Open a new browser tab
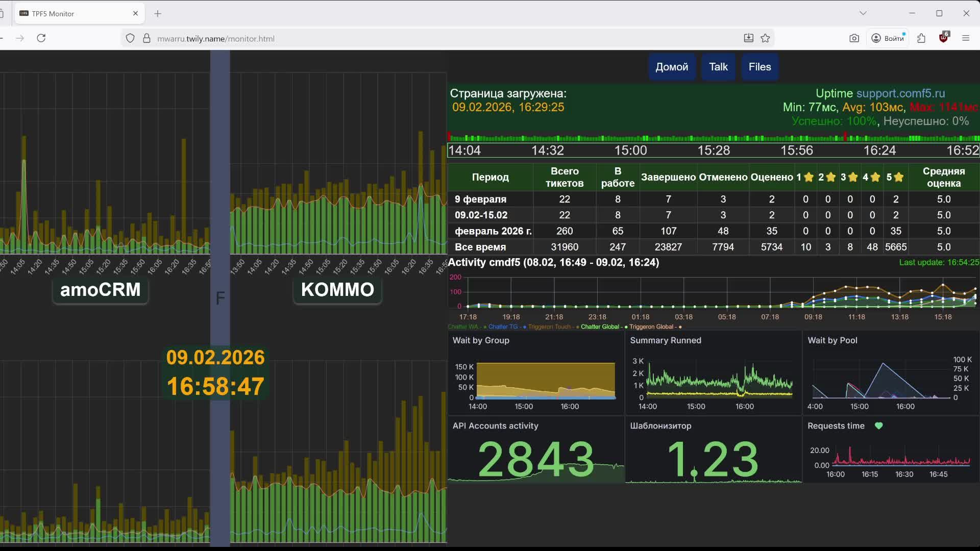Viewport: 980px width, 551px height. pos(158,14)
